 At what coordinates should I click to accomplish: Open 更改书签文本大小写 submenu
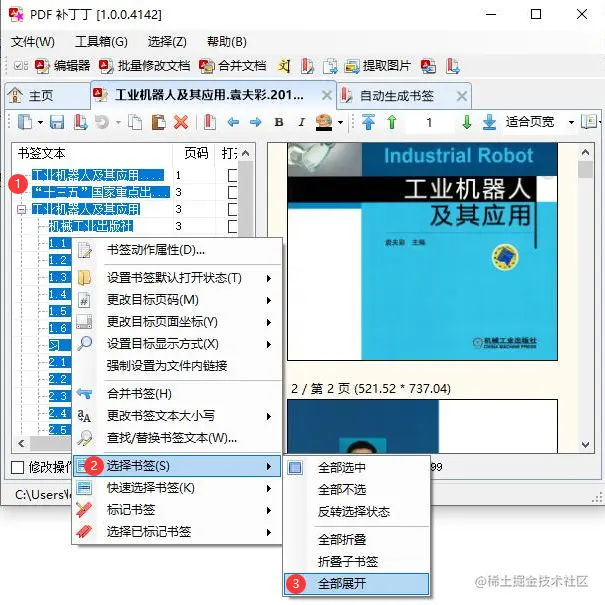pyautogui.click(x=177, y=416)
